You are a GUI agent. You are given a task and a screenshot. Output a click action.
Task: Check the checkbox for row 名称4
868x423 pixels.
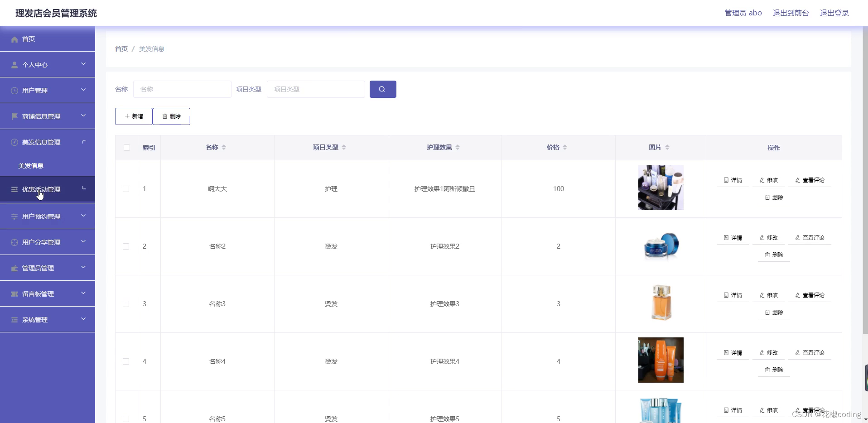126,361
